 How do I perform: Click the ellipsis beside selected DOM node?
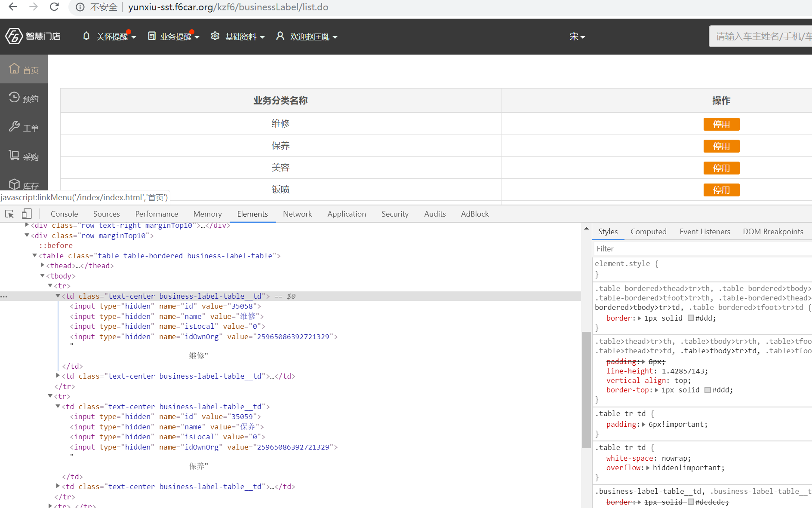[x=4, y=296]
